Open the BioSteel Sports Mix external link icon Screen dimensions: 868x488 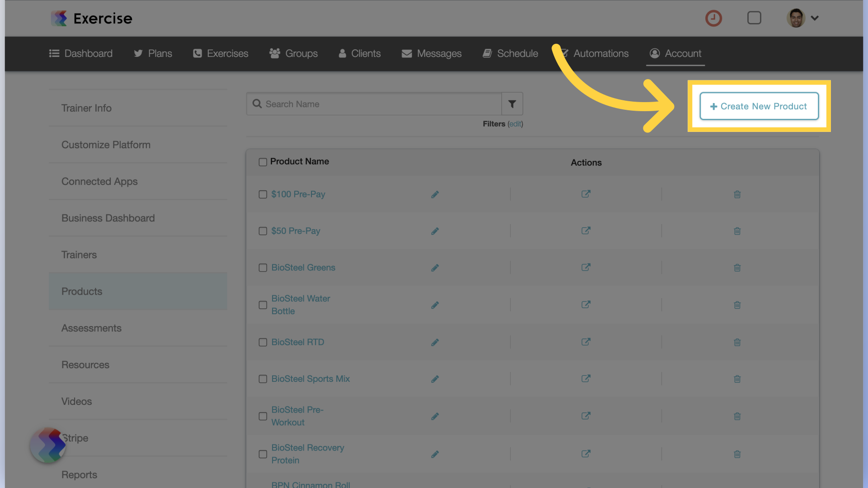(x=586, y=378)
